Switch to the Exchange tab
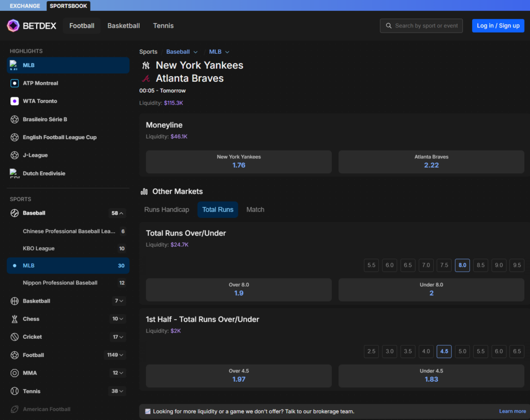This screenshot has height=420, width=530. [25, 6]
